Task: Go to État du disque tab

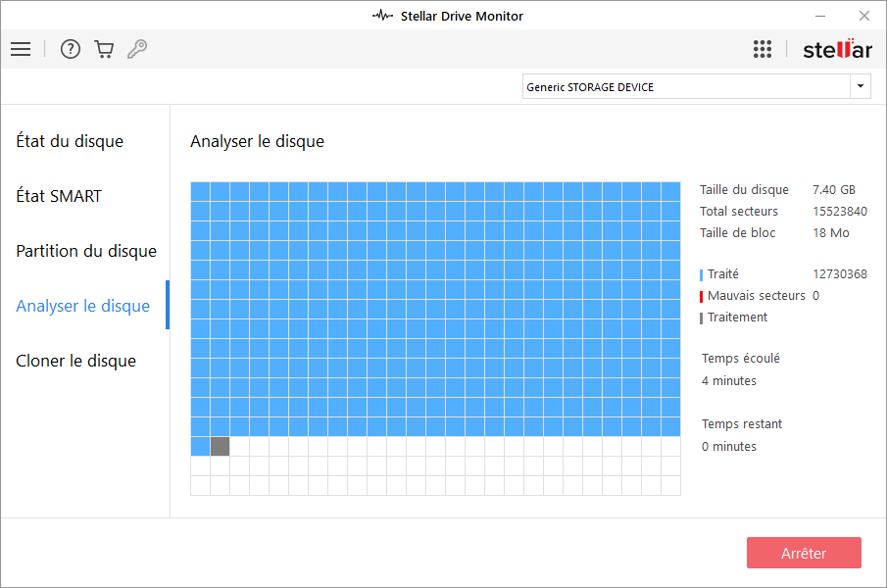Action: (70, 141)
